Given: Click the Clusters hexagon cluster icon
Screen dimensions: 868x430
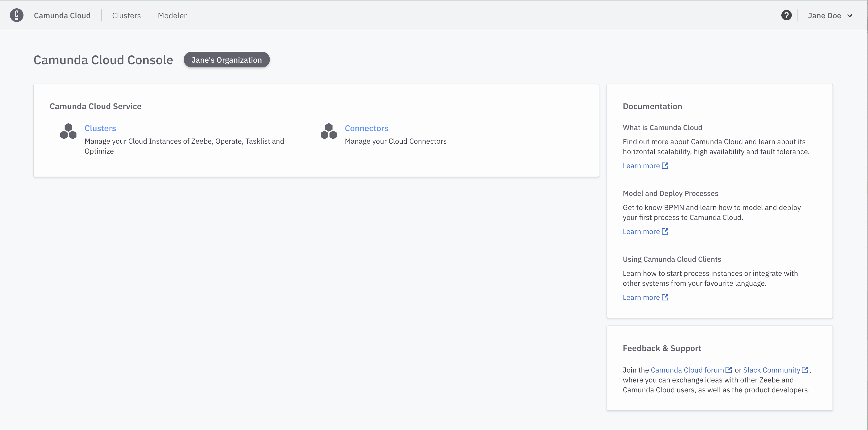Looking at the screenshot, I should pos(68,131).
